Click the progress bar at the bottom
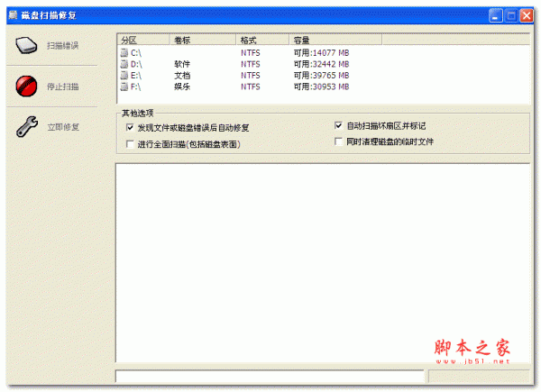This screenshot has height=392, width=541. (x=270, y=376)
